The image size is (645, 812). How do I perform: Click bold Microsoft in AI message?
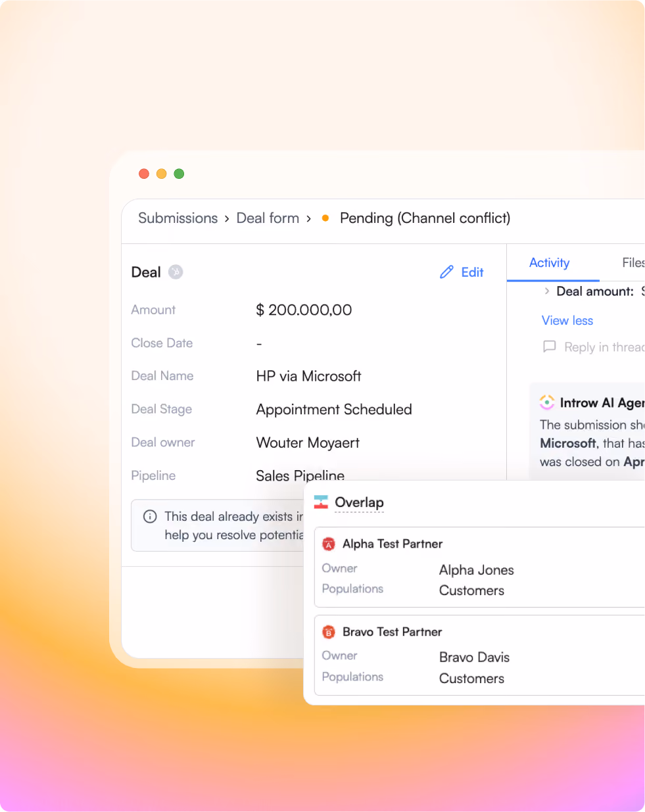(568, 443)
